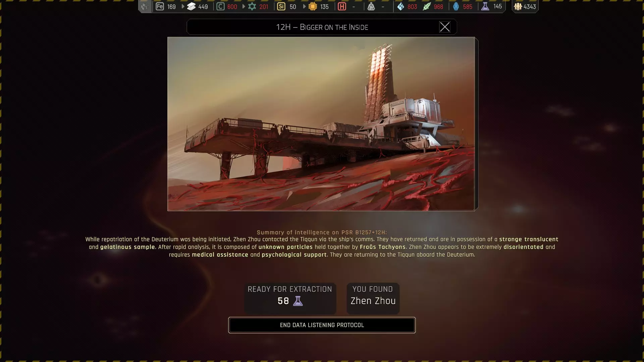Click the carbon C resource icon

click(x=220, y=6)
